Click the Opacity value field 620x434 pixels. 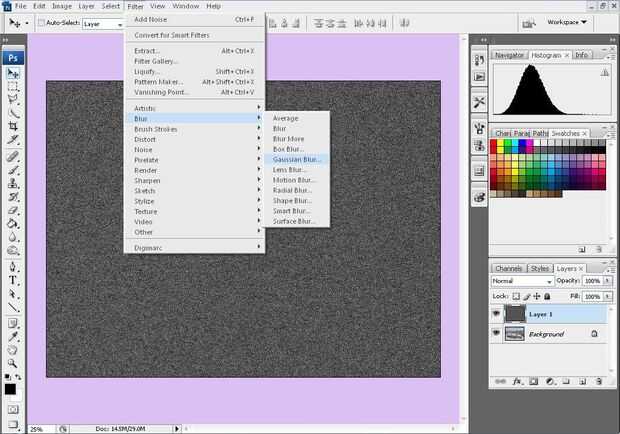[x=593, y=281]
